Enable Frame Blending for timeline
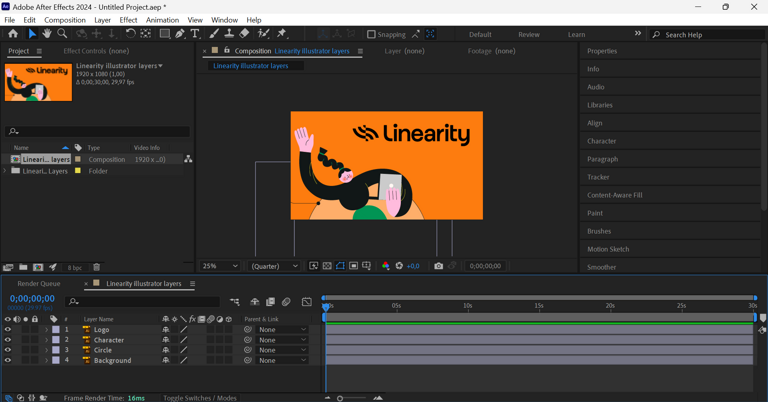 (270, 302)
